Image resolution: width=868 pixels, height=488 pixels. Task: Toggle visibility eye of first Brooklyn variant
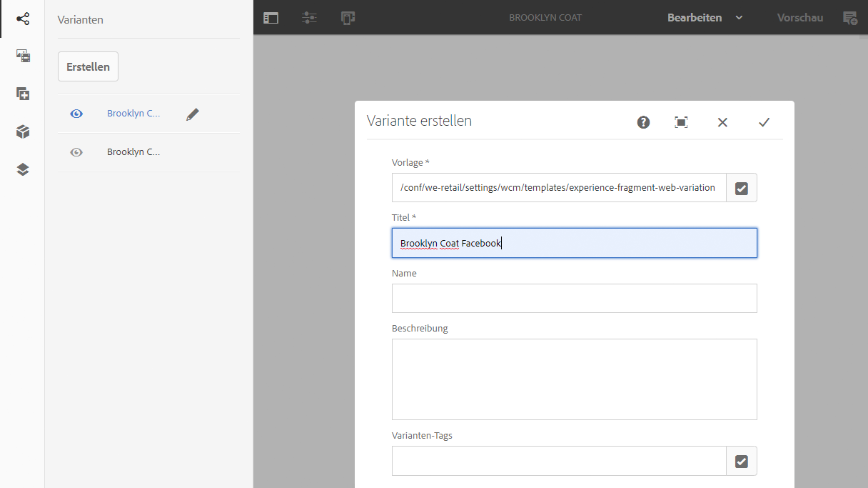pyautogui.click(x=76, y=114)
